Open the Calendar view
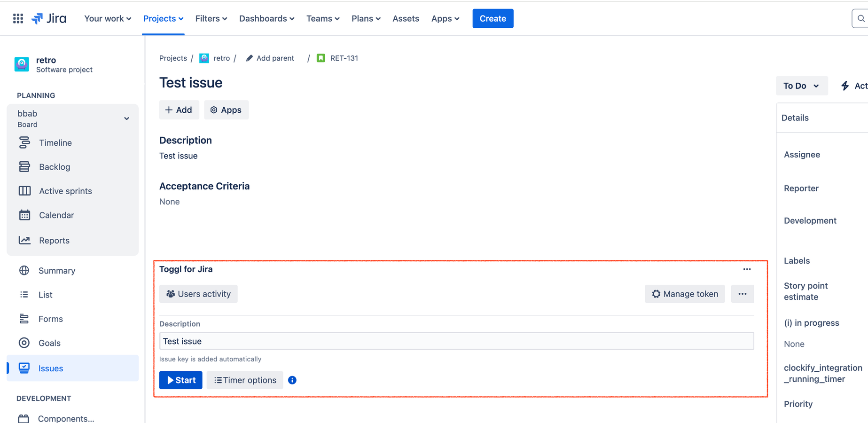Image resolution: width=868 pixels, height=423 pixels. tap(56, 215)
